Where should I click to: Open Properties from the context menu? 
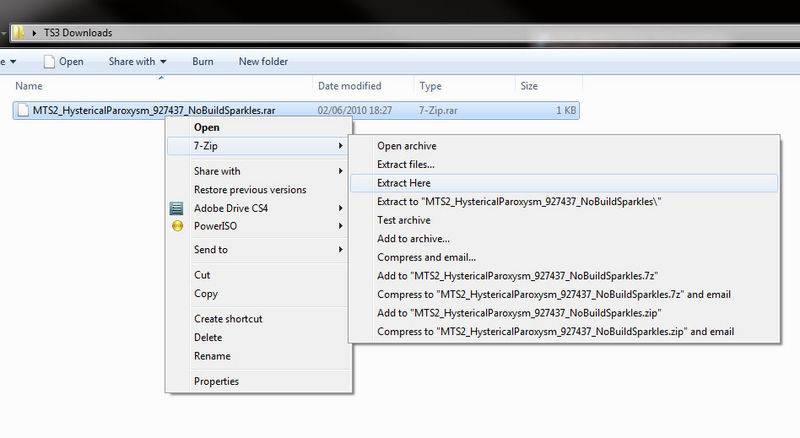(216, 381)
